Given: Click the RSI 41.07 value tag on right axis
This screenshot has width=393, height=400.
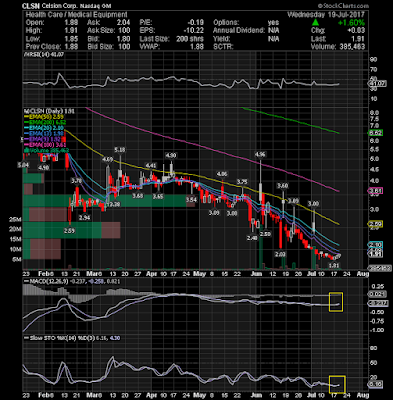Looking at the screenshot, I should click(x=378, y=84).
